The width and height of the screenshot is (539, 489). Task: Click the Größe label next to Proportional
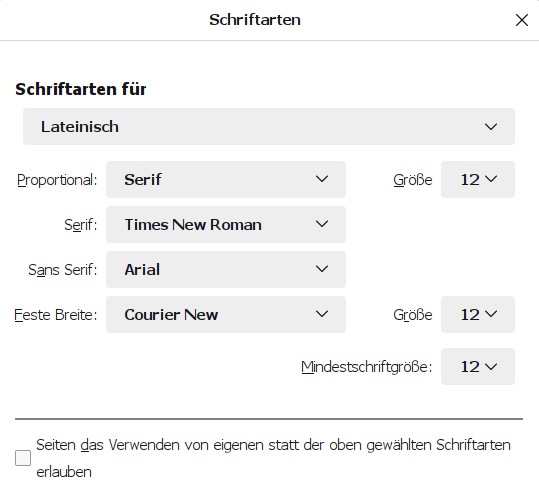(x=413, y=180)
